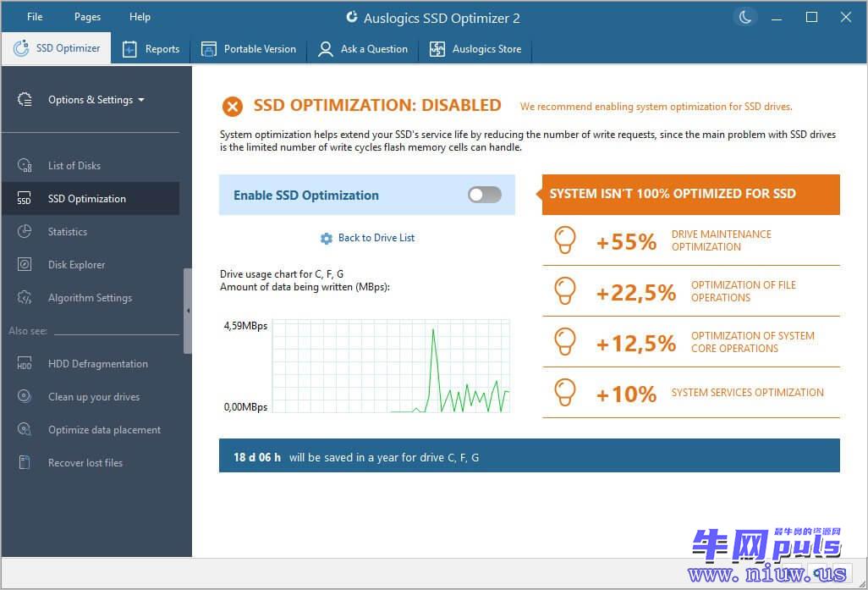Open HDD Defragmentation link
The height and width of the screenshot is (590, 868).
coord(91,363)
